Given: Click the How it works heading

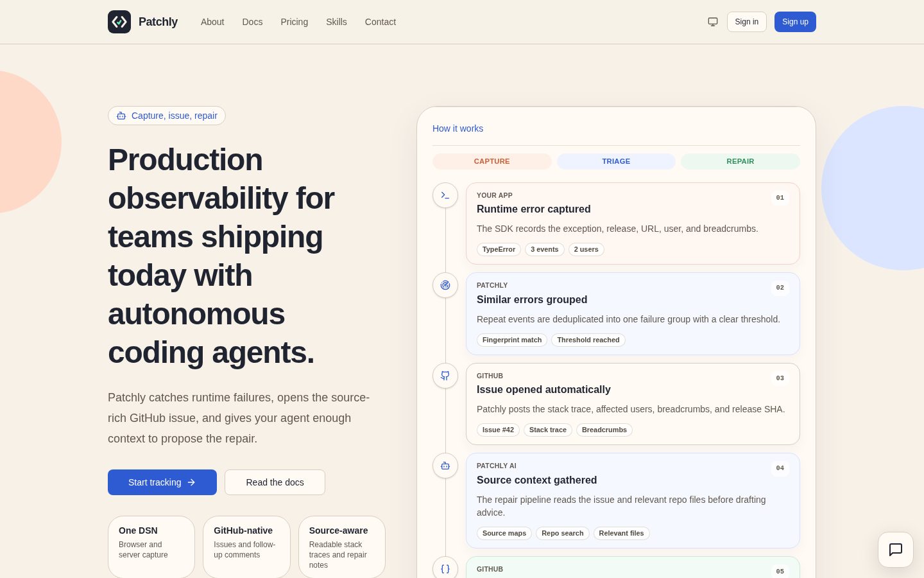Looking at the screenshot, I should pyautogui.click(x=458, y=128).
